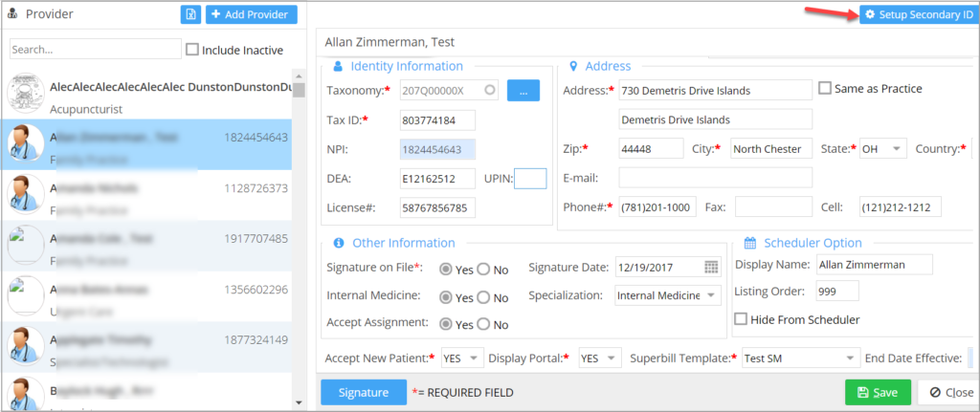Click avatar of provider with NPI 1128726373
Image resolution: width=980 pixels, height=412 pixels.
[x=25, y=194]
